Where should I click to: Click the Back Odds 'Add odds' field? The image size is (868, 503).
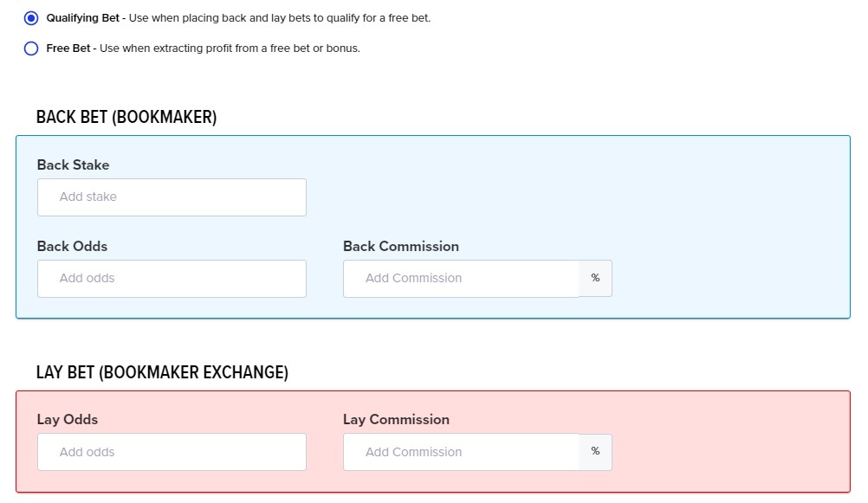coord(172,278)
